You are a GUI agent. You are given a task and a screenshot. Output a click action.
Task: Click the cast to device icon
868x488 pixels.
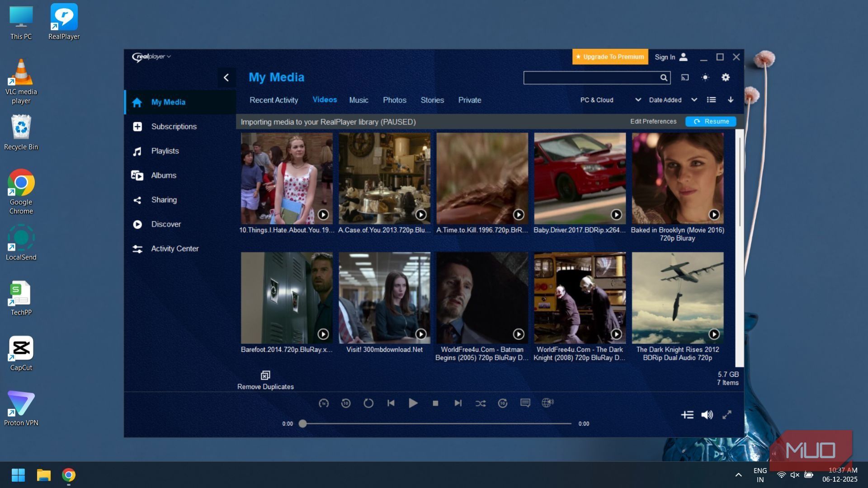tap(685, 78)
